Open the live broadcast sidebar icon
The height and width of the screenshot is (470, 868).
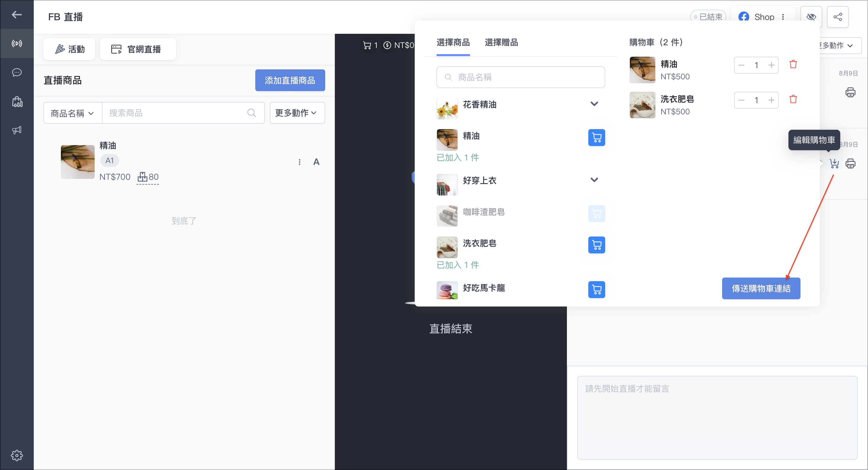click(x=17, y=43)
